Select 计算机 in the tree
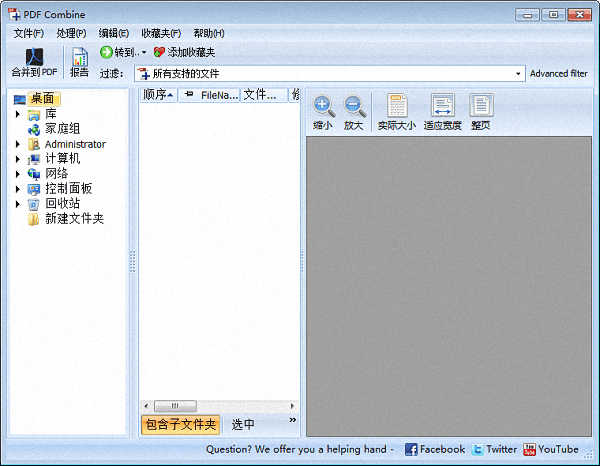The width and height of the screenshot is (600, 466). (62, 159)
